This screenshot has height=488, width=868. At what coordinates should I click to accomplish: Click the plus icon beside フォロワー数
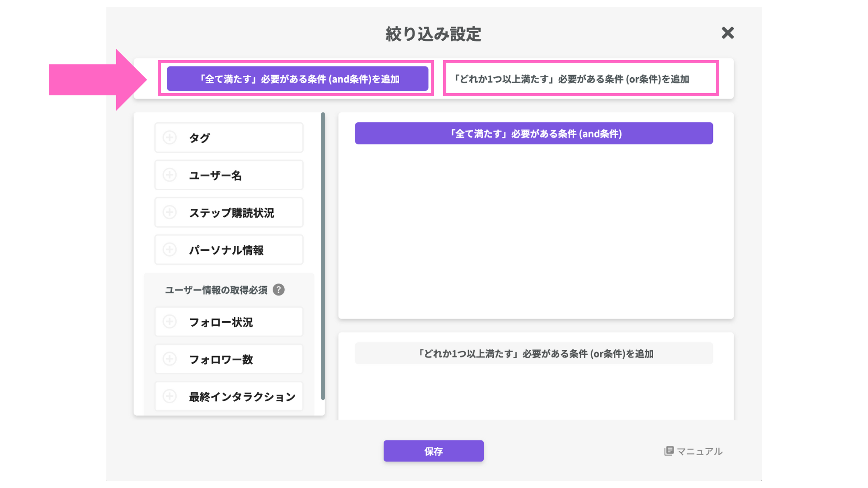click(x=170, y=359)
